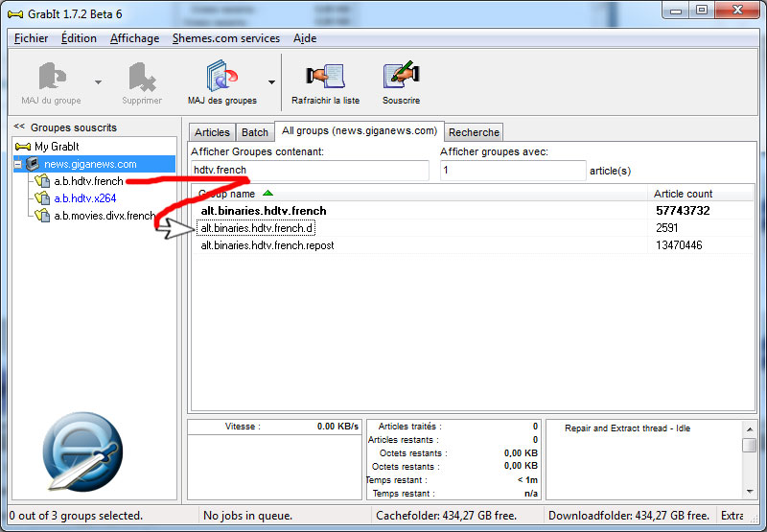Open the Shemes.com services menu
This screenshot has width=767, height=532.
226,38
